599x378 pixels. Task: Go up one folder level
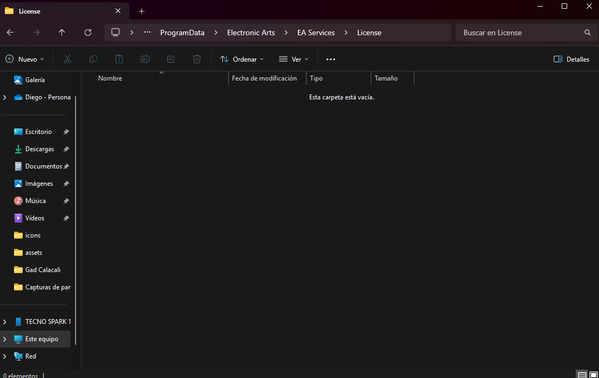tap(62, 32)
